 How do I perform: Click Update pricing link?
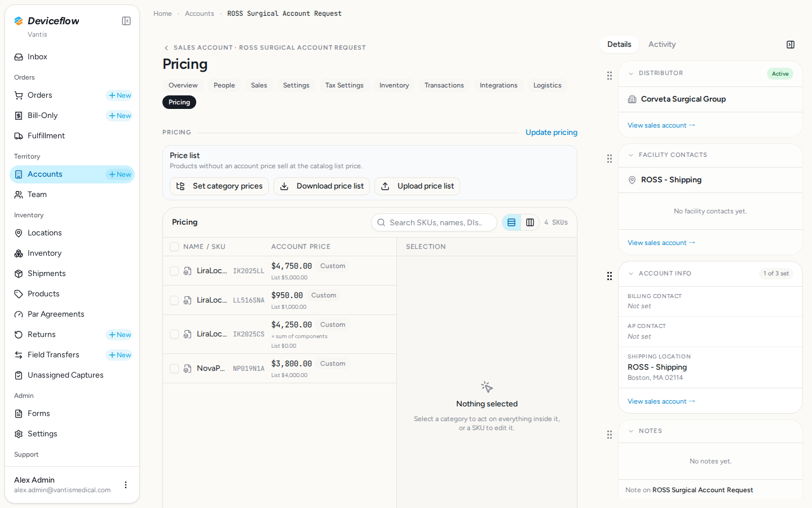pos(551,133)
